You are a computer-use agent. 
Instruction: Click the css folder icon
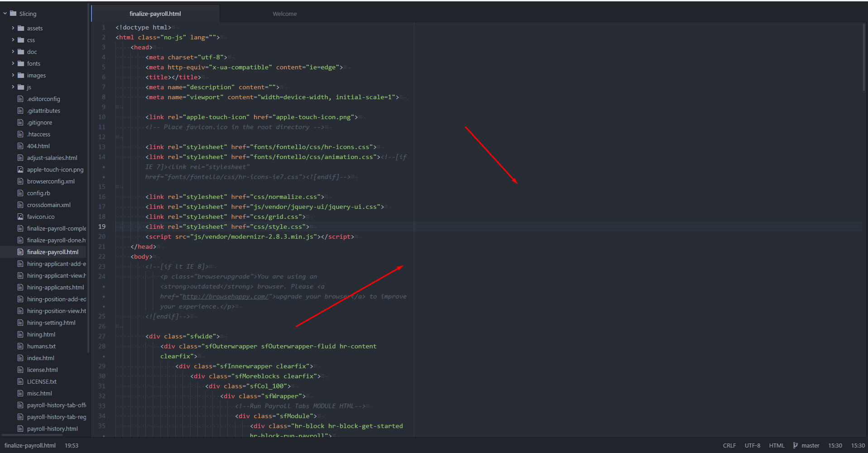click(x=21, y=40)
